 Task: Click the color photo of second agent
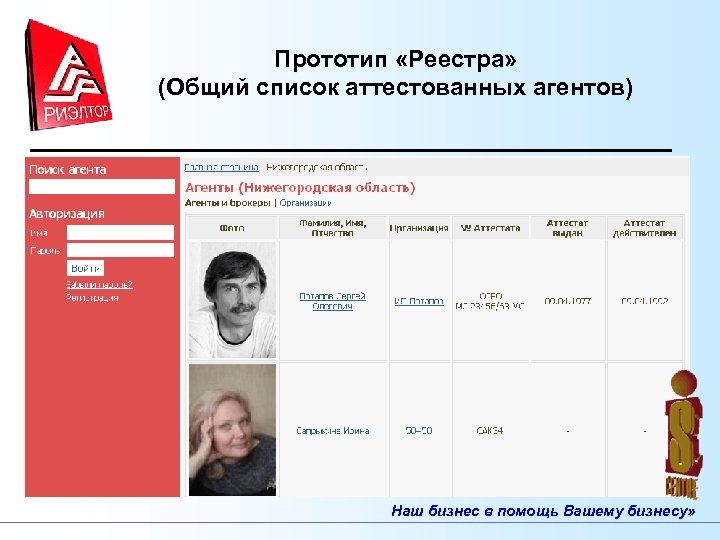pyautogui.click(x=232, y=430)
